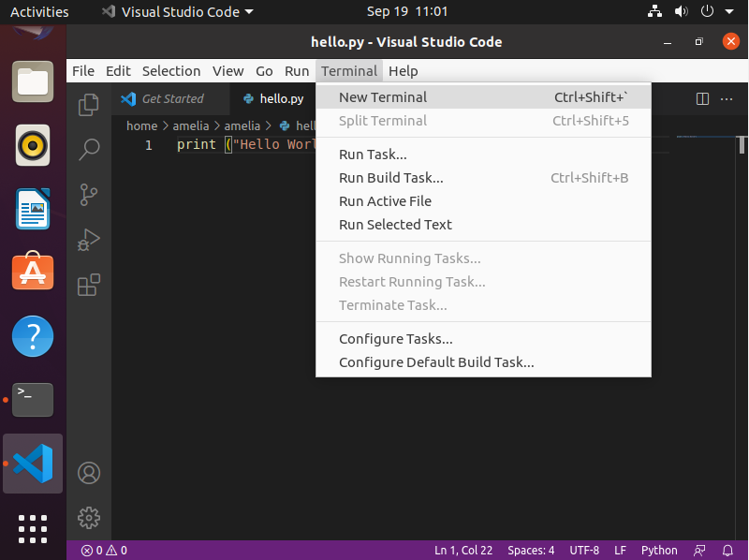Launch LibreOffice Writer from the dock
This screenshot has width=749, height=560.
[x=33, y=209]
